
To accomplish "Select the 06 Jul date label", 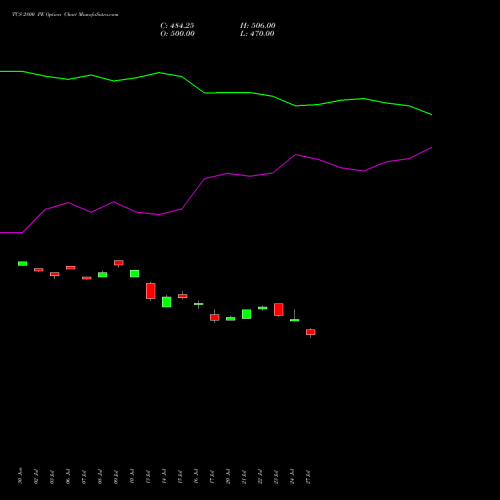I will click(68, 476).
